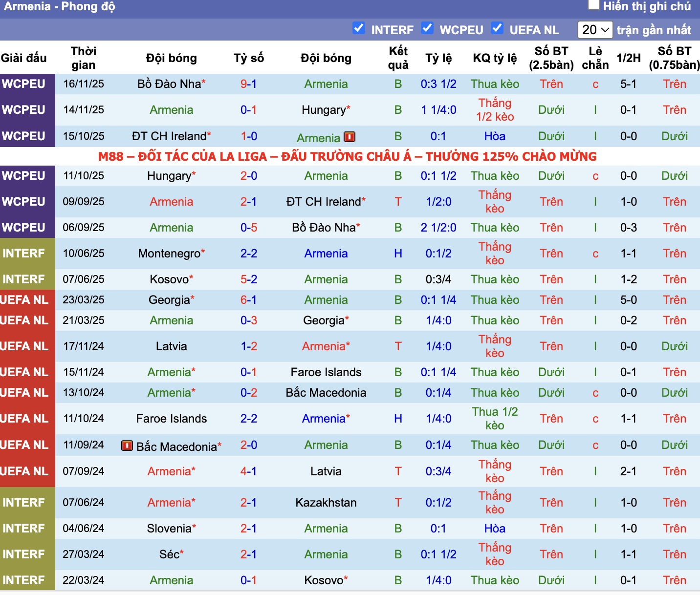Open Séc team link
This screenshot has height=595, width=700.
coord(169,554)
